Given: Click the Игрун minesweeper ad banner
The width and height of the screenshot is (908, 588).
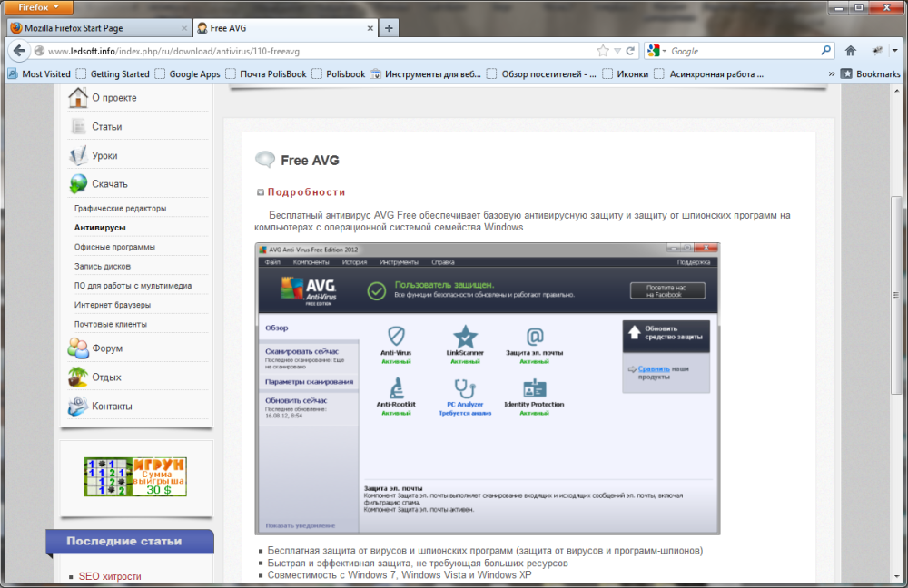Looking at the screenshot, I should [135, 476].
